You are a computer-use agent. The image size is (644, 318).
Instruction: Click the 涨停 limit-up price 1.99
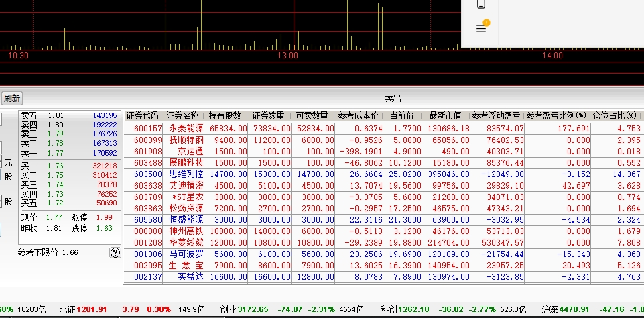coord(105,217)
